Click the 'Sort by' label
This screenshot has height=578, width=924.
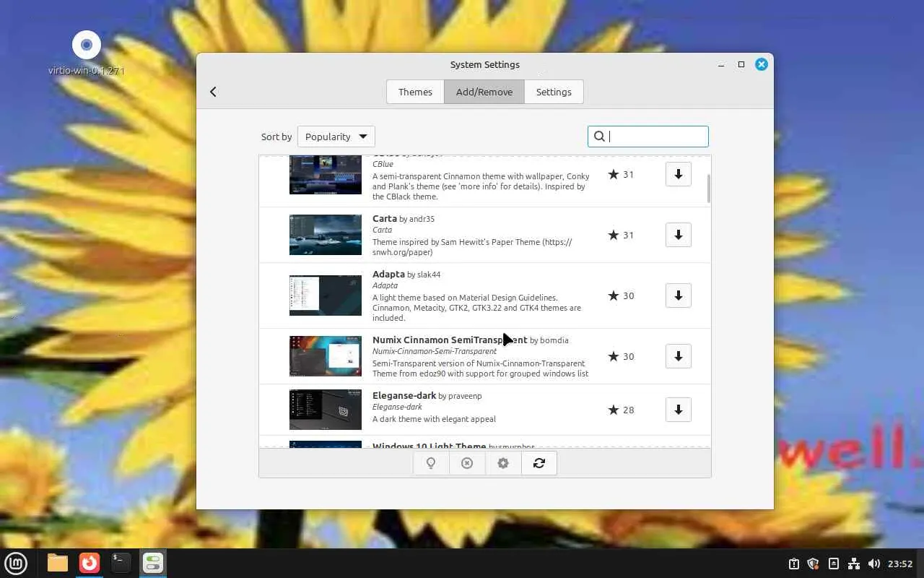[x=276, y=137]
